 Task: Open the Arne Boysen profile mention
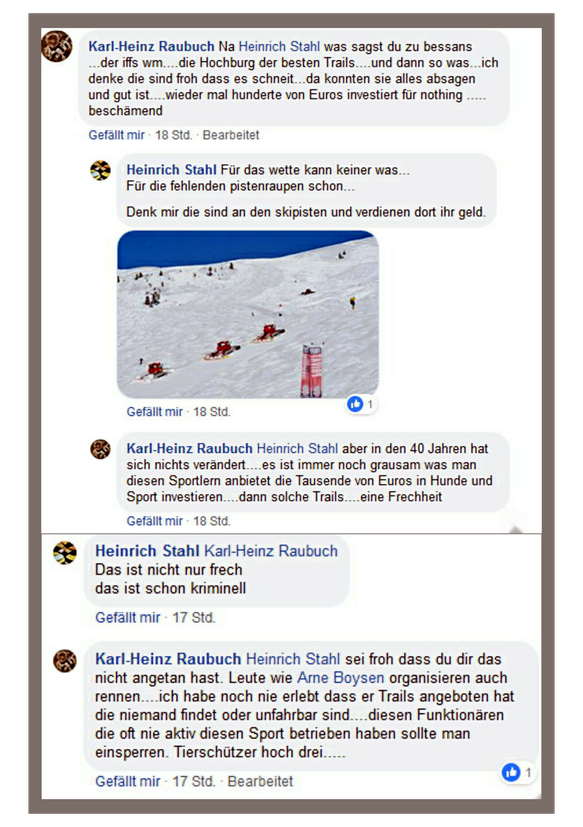[x=341, y=678]
